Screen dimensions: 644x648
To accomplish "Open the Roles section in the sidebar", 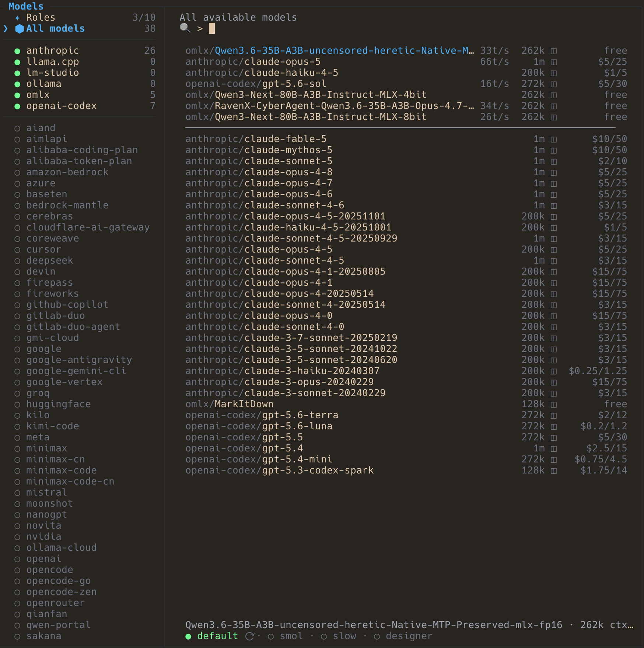I will 85,17.
